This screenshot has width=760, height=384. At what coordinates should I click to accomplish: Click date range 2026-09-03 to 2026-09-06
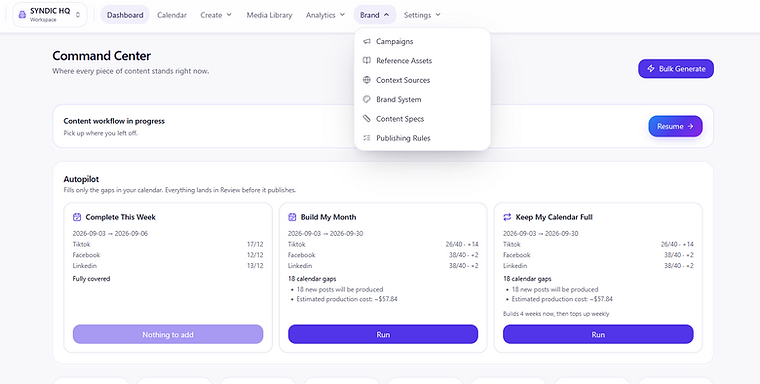coord(111,233)
